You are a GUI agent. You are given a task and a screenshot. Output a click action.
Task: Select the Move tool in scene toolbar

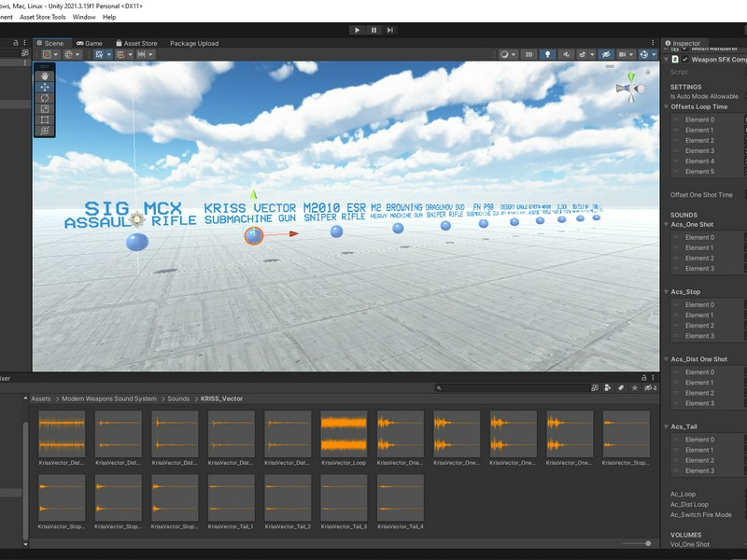pos(45,87)
